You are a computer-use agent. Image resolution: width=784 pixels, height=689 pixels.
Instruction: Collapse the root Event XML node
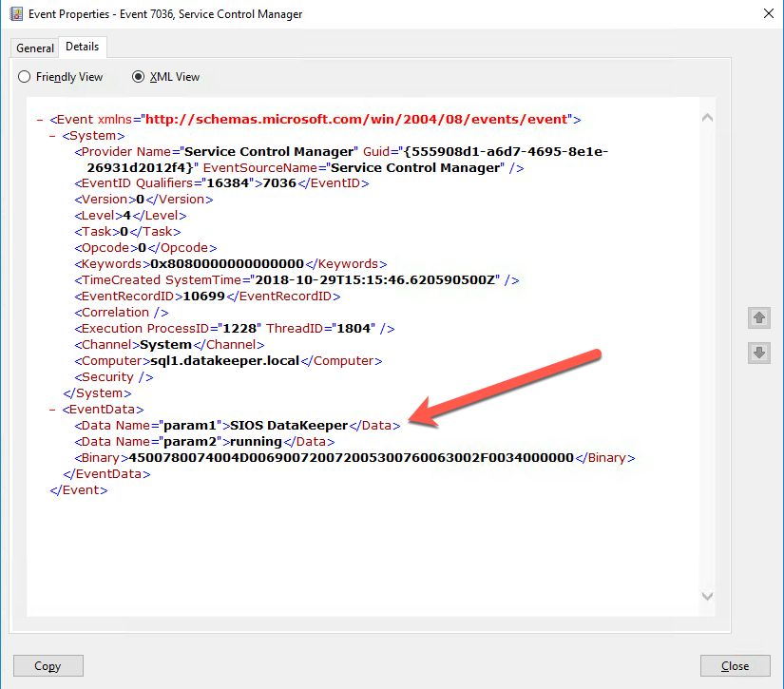tap(39, 120)
